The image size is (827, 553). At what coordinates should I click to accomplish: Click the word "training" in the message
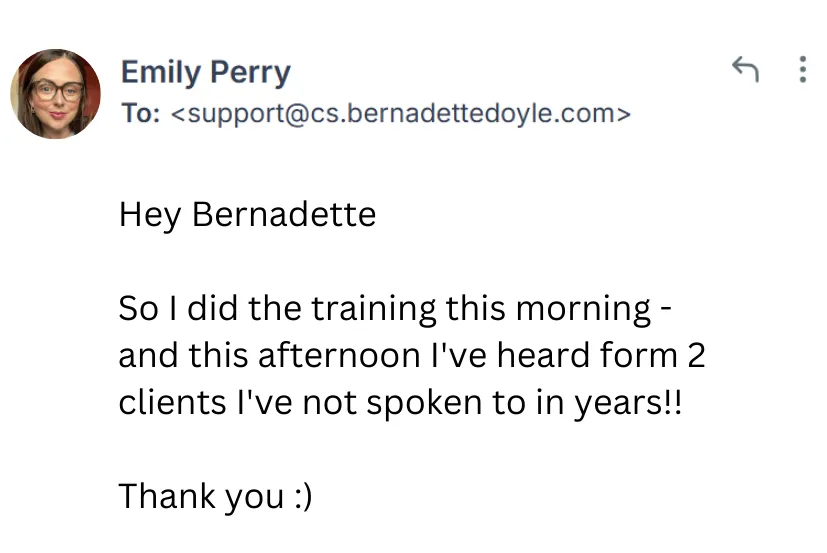(374, 309)
